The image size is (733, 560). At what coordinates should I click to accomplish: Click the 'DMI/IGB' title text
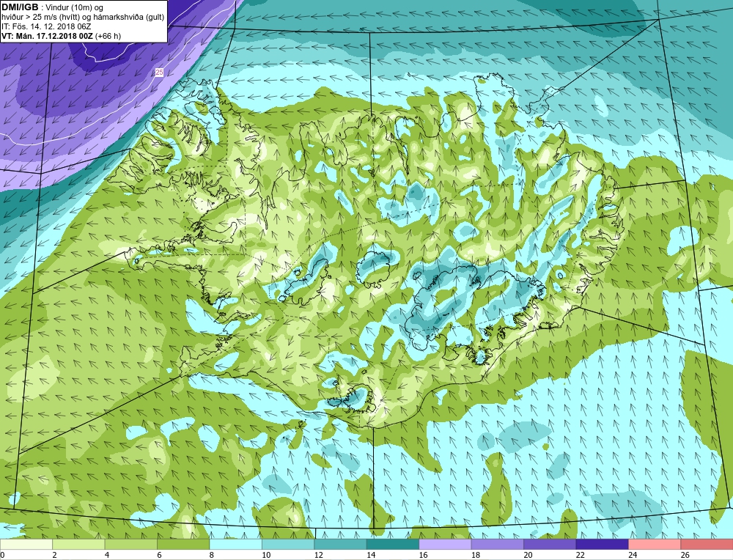coord(20,7)
